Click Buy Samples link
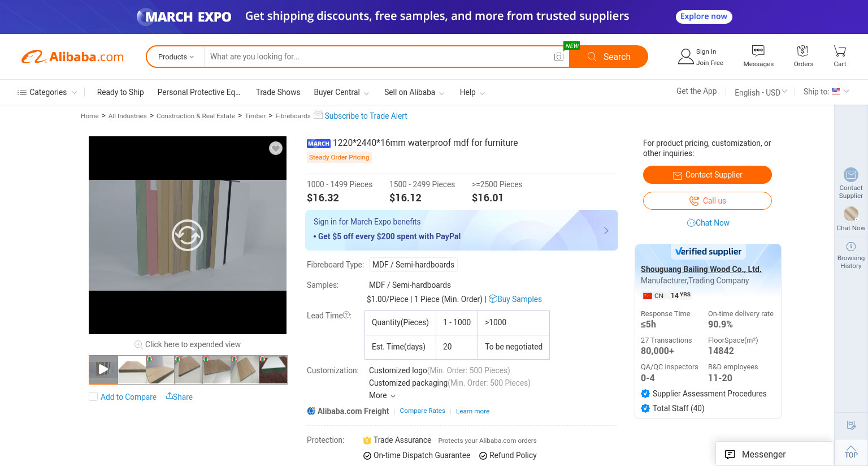Image resolution: width=868 pixels, height=466 pixels. pos(515,299)
